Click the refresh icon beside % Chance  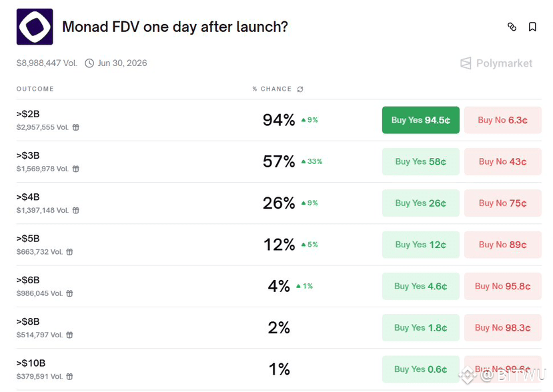pyautogui.click(x=300, y=89)
